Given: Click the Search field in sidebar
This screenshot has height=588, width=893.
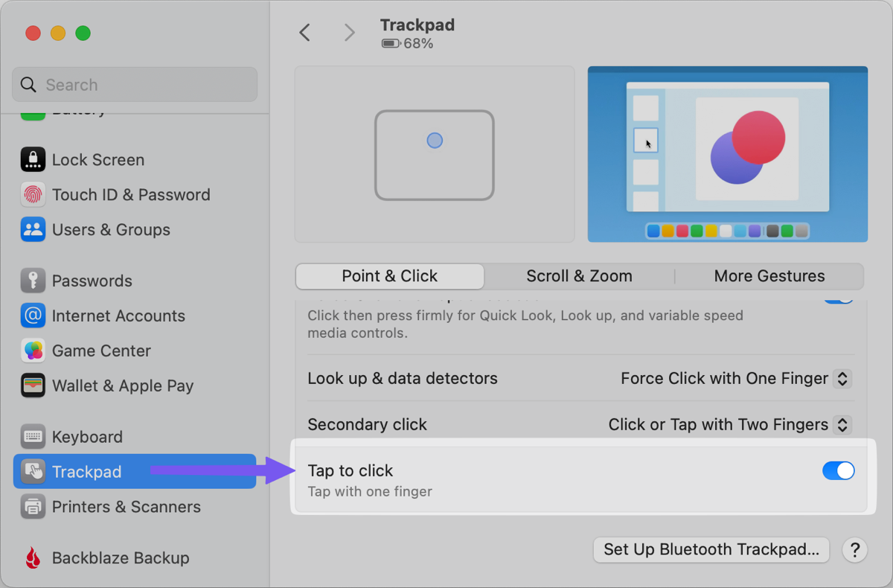Looking at the screenshot, I should click(135, 85).
